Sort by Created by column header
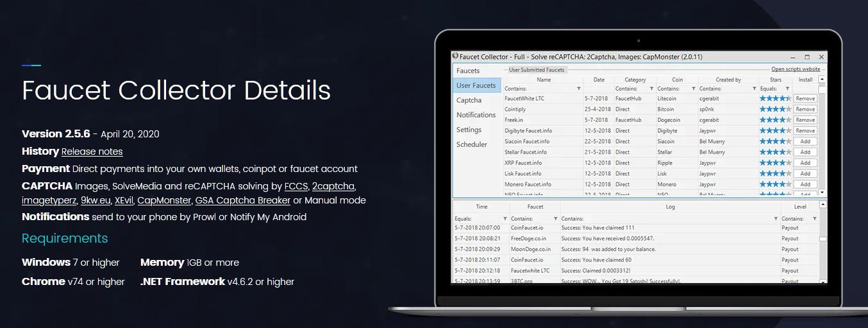Image resolution: width=868 pixels, height=328 pixels. (x=728, y=80)
